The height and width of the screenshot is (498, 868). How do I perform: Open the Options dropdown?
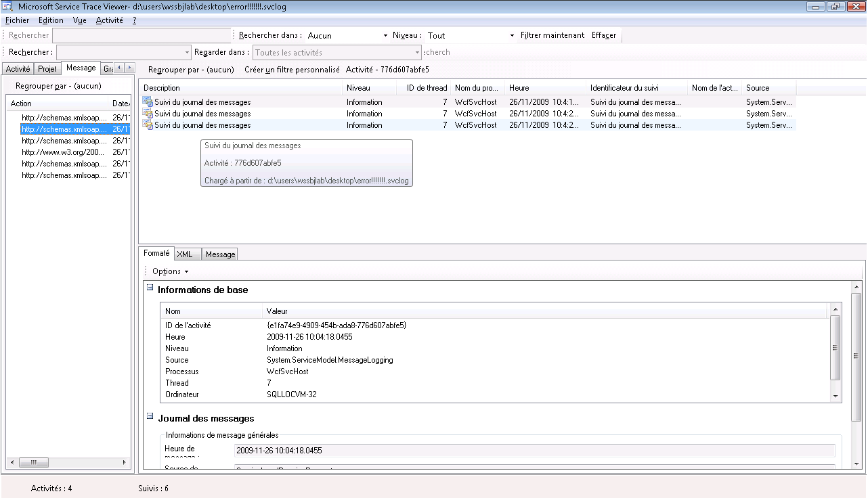click(170, 271)
